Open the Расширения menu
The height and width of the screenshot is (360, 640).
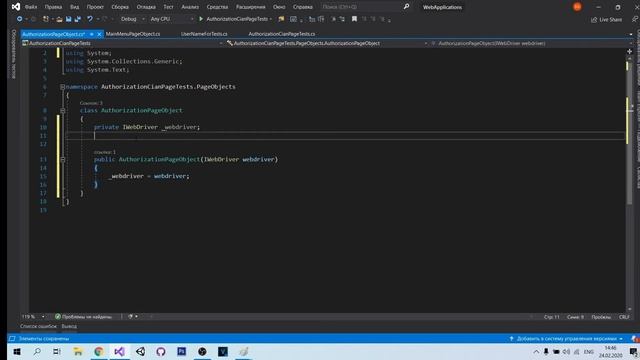[x=251, y=7]
